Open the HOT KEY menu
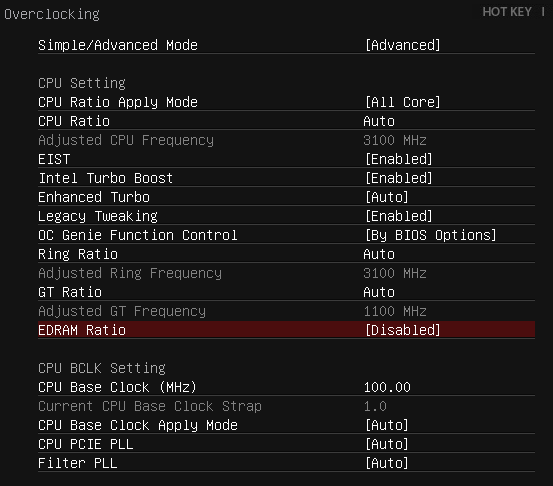 click(x=507, y=12)
